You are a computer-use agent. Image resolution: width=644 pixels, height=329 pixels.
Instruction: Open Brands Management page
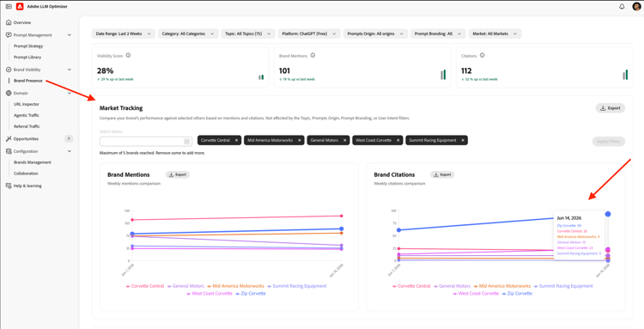pos(33,162)
